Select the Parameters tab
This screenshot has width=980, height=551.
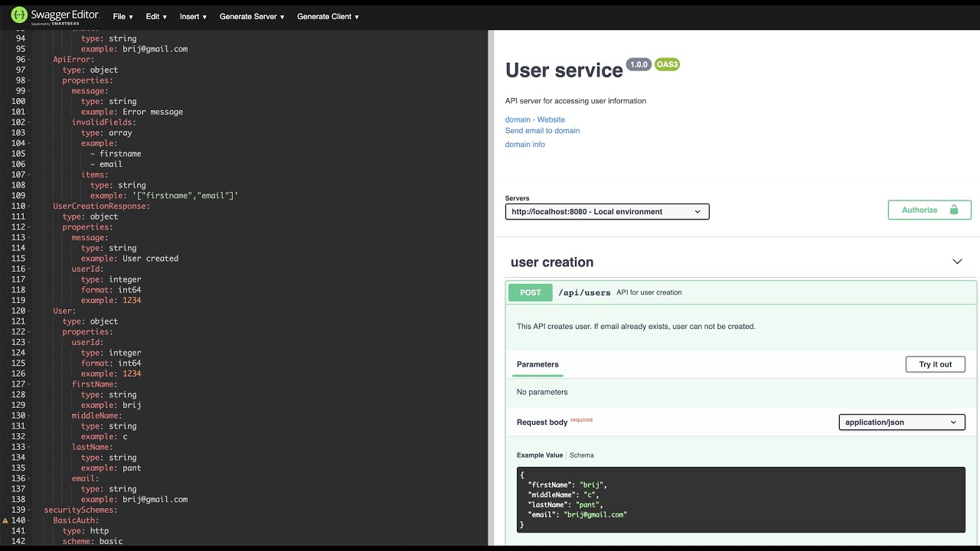pos(537,364)
